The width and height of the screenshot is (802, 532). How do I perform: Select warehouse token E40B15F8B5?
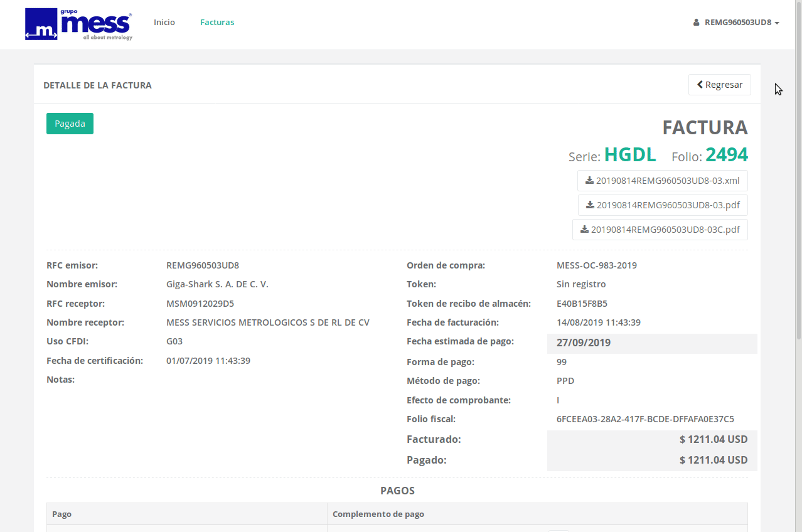pos(582,304)
